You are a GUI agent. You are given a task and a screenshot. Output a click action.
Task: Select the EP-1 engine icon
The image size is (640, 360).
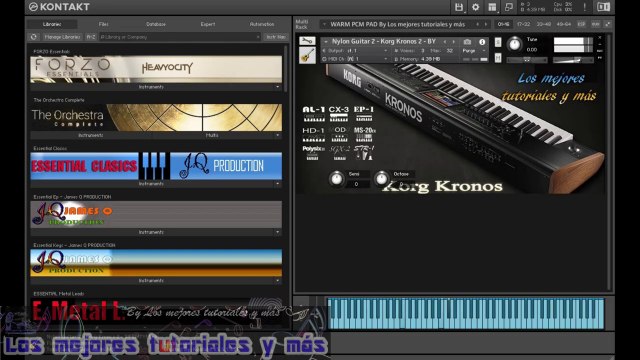pos(364,113)
